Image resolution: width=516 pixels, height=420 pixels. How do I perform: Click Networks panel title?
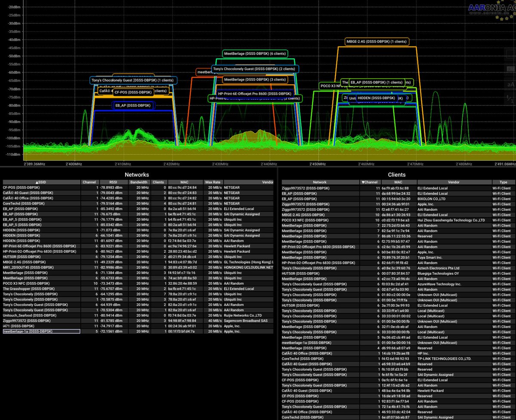tap(137, 175)
